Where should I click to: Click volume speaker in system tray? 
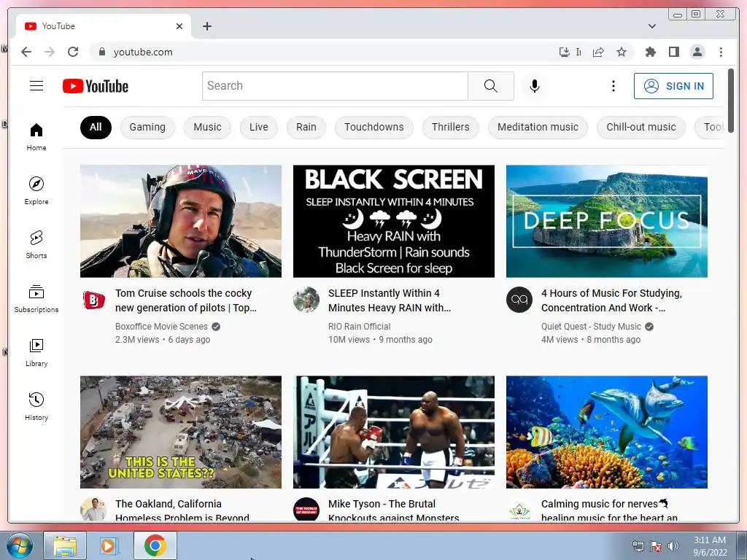pos(673,546)
